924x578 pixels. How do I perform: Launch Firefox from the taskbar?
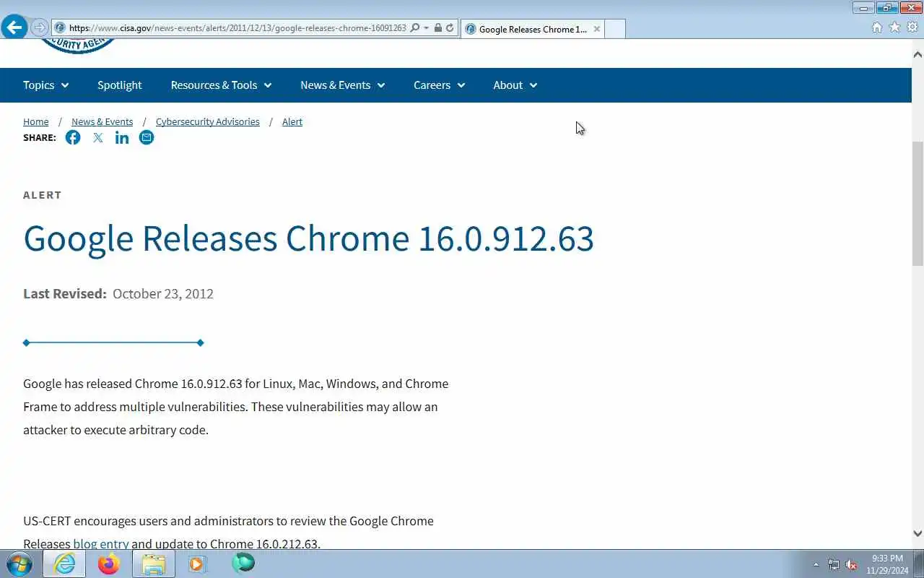pyautogui.click(x=108, y=564)
